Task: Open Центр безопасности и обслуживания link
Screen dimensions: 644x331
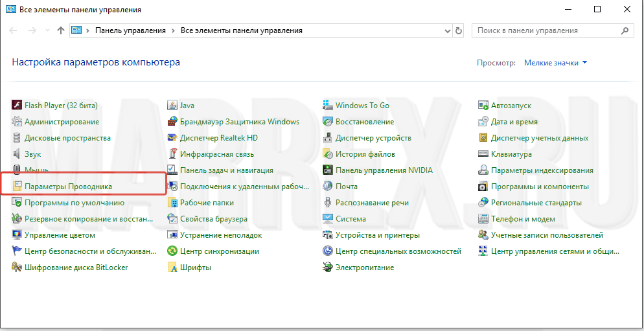Action: click(x=91, y=251)
